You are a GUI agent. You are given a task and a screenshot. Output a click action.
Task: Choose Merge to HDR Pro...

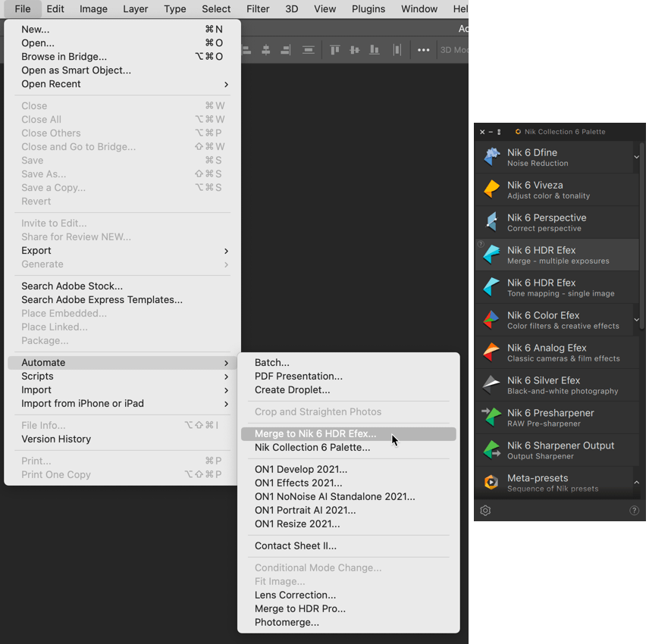click(x=349, y=609)
